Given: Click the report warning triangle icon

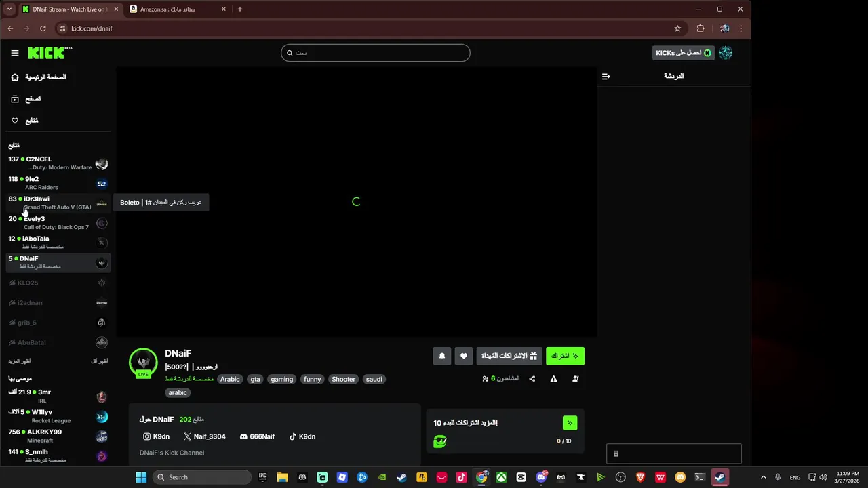Looking at the screenshot, I should click(x=554, y=379).
